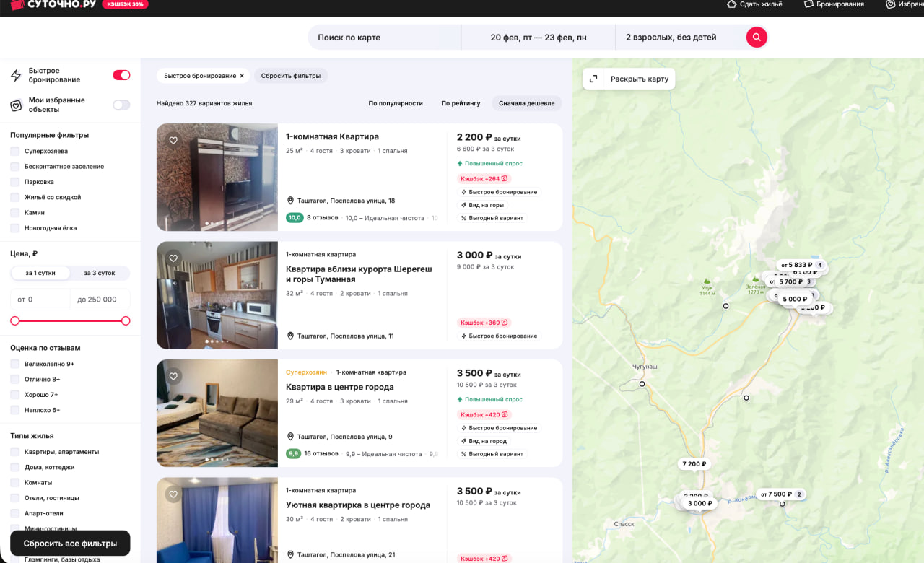Switch price filter to за 3 суток
The image size is (924, 563).
100,273
